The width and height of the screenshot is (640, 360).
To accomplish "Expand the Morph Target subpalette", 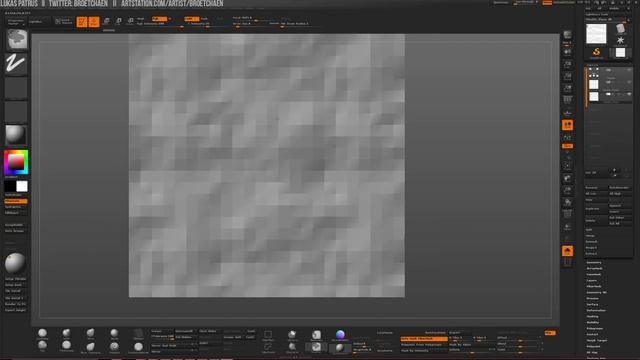I will tap(596, 340).
